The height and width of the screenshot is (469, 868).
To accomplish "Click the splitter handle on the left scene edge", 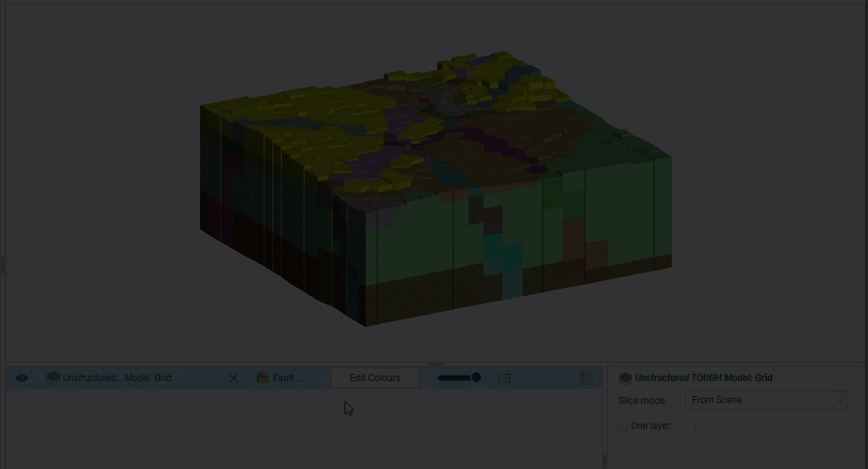I will point(2,266).
